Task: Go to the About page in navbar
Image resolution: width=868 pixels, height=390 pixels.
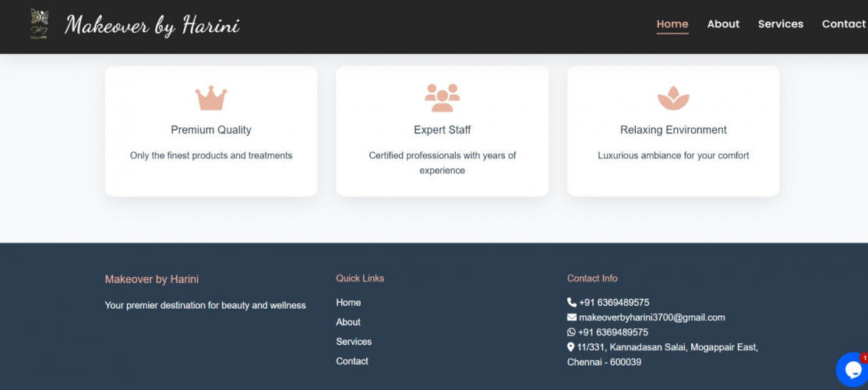Action: (723, 24)
